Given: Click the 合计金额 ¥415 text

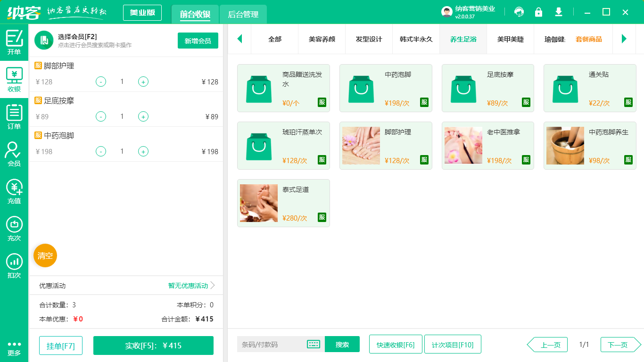Looking at the screenshot, I should (x=188, y=319).
